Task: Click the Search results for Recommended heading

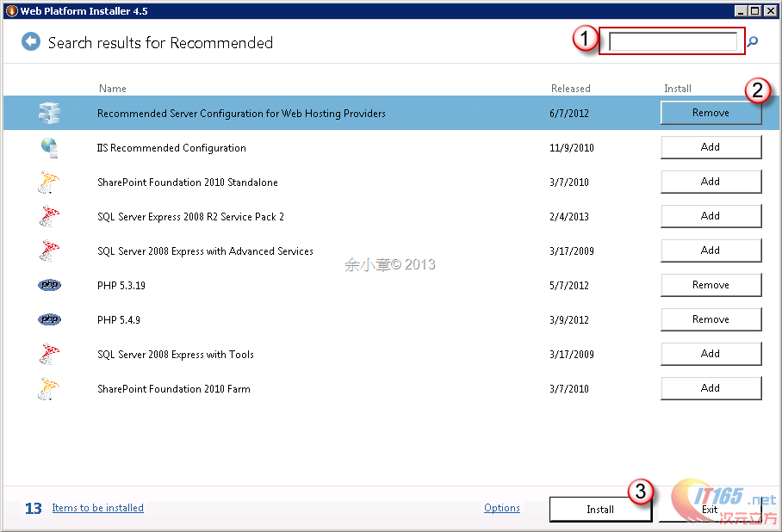Action: click(x=160, y=43)
